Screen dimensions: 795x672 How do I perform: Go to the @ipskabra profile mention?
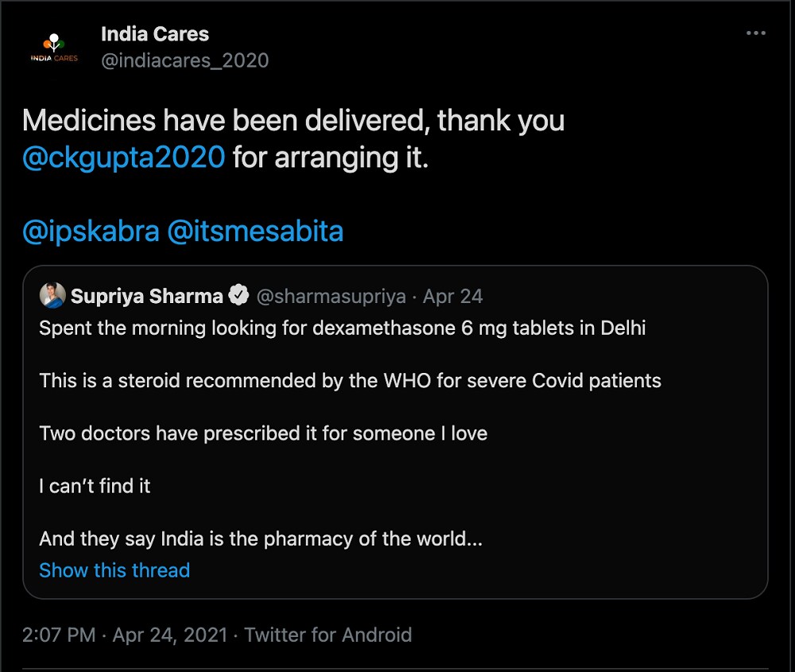(x=89, y=231)
